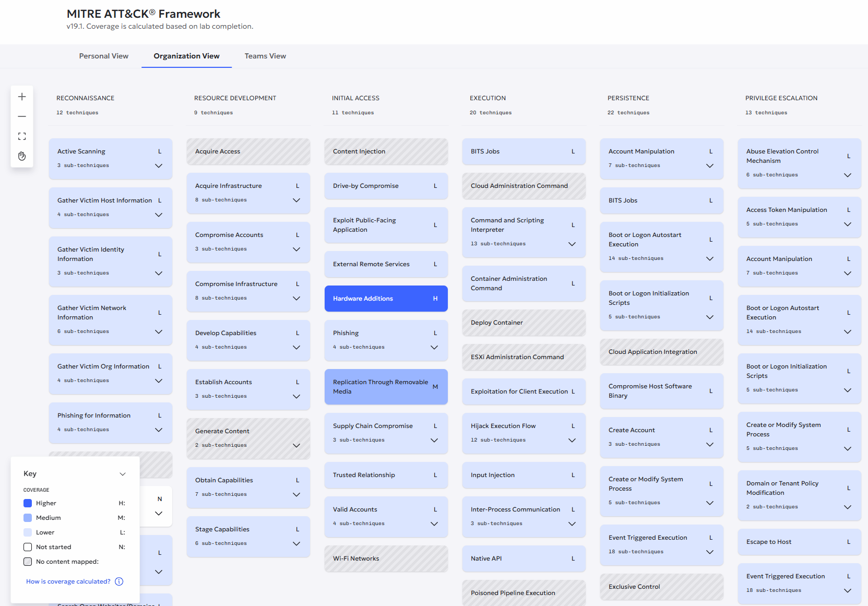Image resolution: width=868 pixels, height=606 pixels.
Task: Select Replication Through Removable Media card
Action: pos(386,387)
